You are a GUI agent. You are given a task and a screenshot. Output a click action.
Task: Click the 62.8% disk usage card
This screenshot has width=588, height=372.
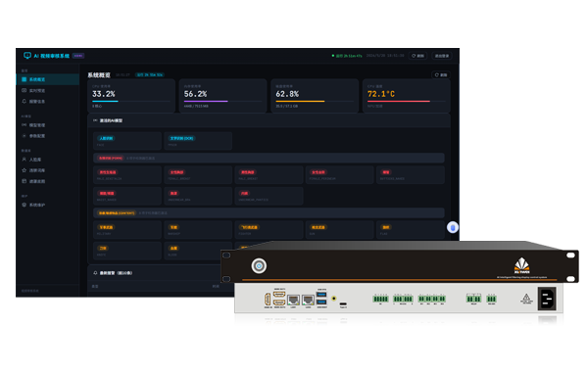pos(315,96)
